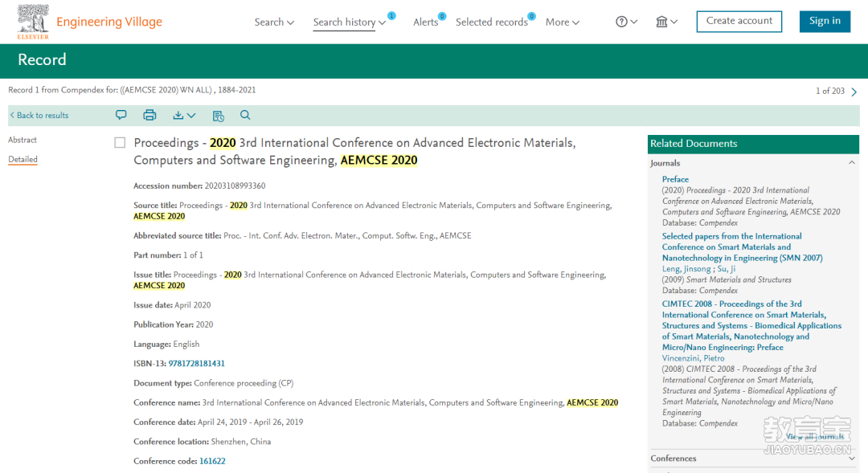Click the Sign in button
This screenshot has height=473, width=868.
coord(825,21)
